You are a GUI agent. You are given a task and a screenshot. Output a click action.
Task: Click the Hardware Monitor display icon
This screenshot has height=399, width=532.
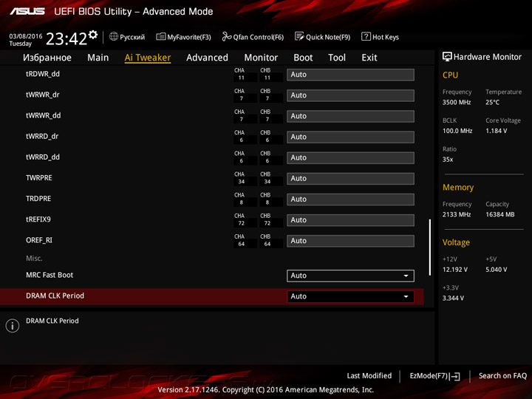(x=447, y=57)
